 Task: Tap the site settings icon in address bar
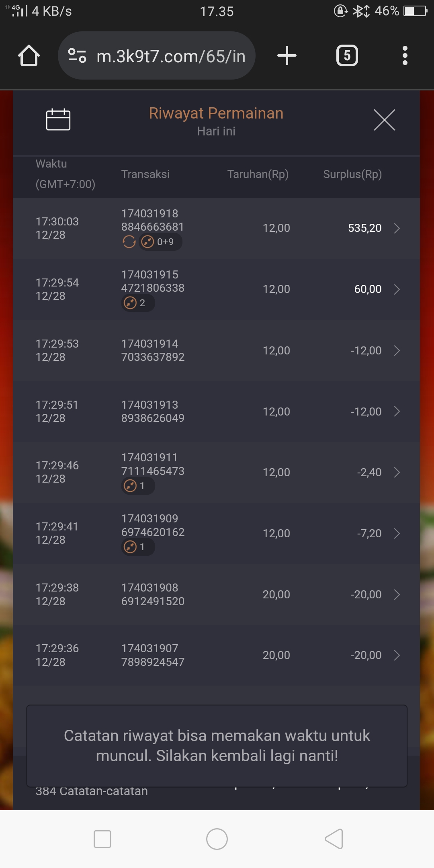77,55
